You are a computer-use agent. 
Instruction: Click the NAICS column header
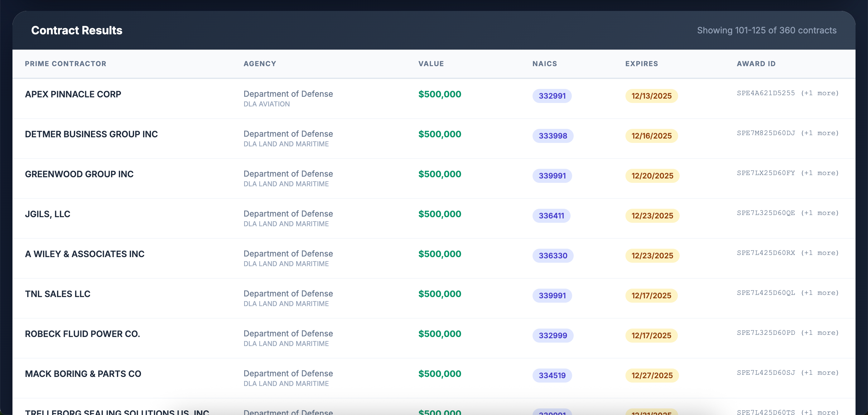[544, 64]
